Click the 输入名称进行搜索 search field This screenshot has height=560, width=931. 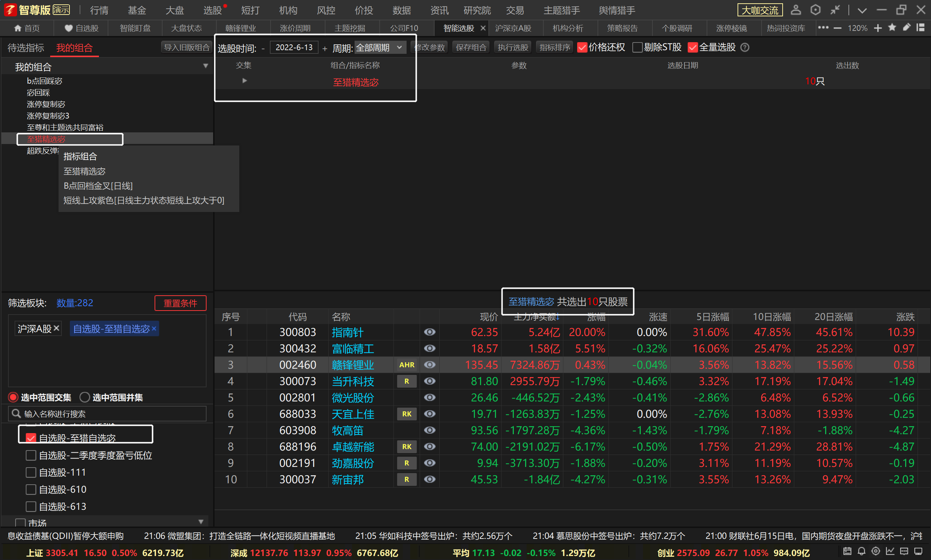coord(107,413)
